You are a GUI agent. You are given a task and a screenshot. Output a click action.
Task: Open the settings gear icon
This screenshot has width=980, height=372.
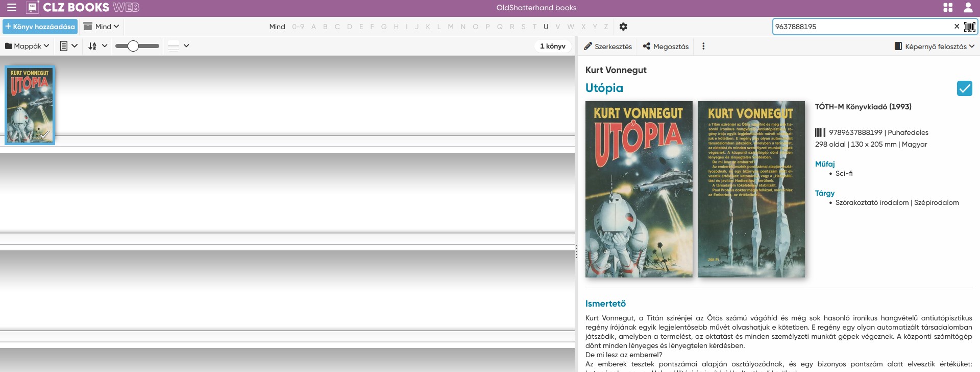coord(623,27)
